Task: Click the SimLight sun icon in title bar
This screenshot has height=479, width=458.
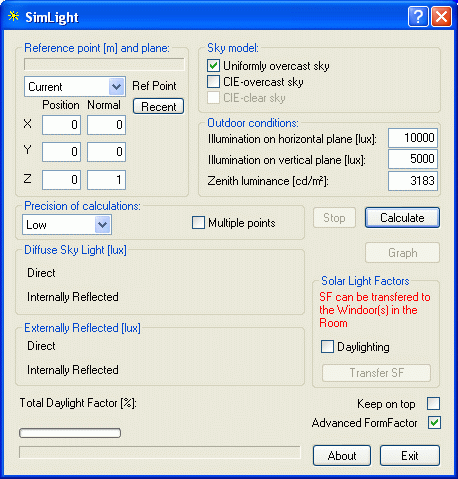Action: (13, 16)
